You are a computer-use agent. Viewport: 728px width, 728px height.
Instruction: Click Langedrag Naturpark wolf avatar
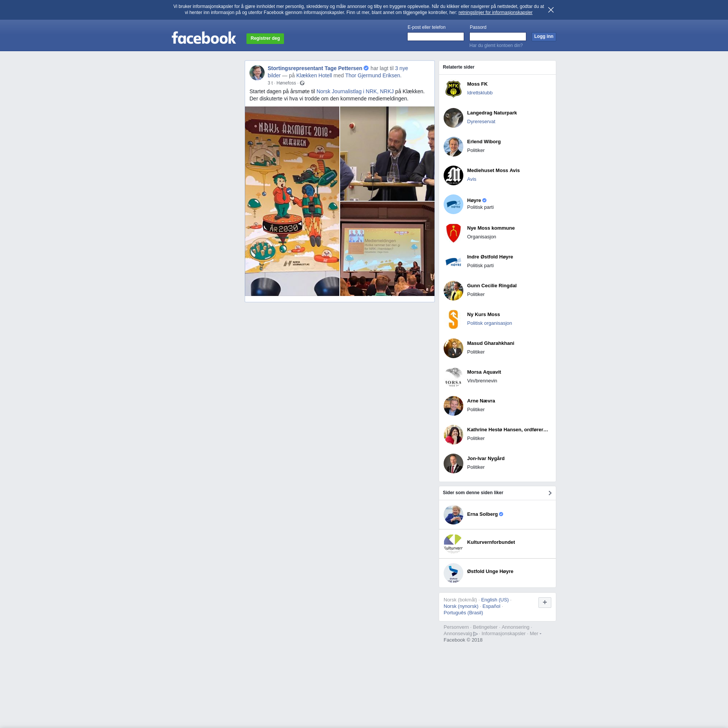pos(453,118)
